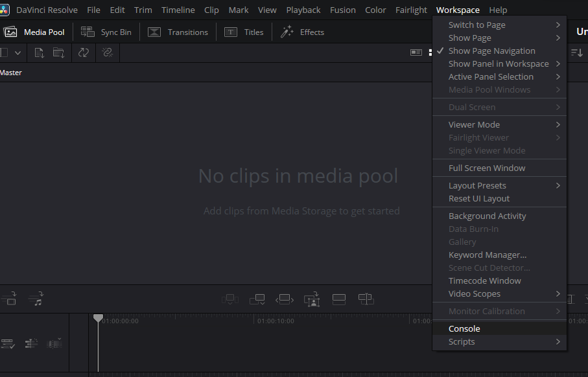Click the timeline playhead marker

[98, 318]
